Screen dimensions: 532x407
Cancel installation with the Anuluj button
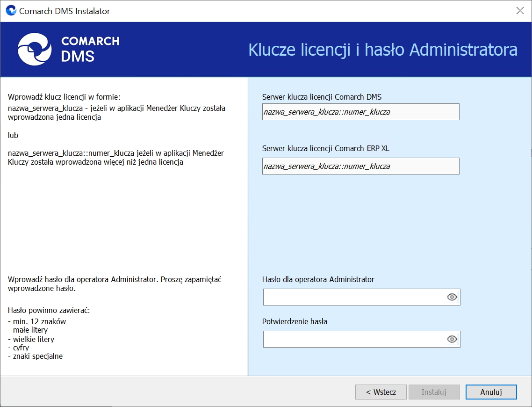(x=491, y=392)
